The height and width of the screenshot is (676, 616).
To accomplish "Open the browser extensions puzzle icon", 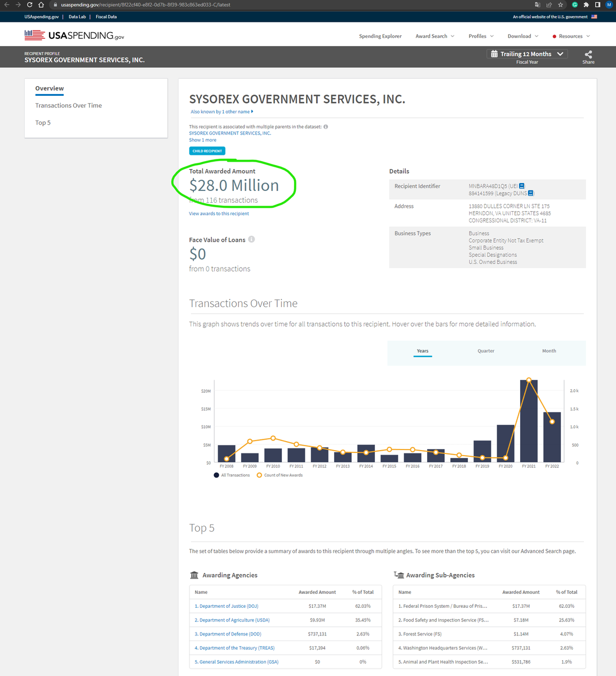I will pos(586,5).
